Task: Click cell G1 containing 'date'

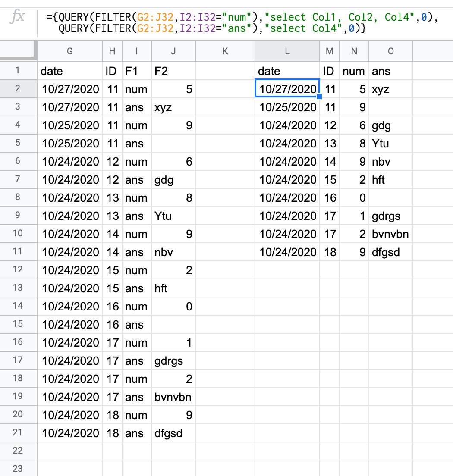Action: pyautogui.click(x=70, y=71)
